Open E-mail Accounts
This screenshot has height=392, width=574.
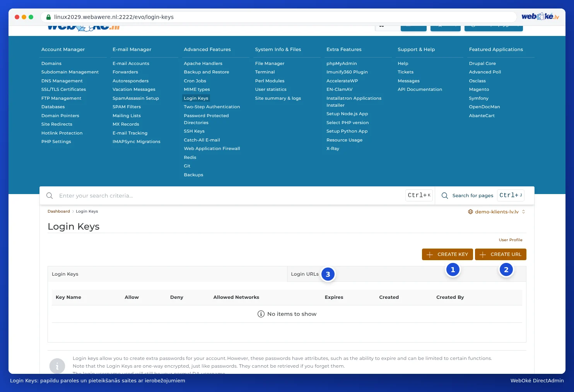point(131,63)
